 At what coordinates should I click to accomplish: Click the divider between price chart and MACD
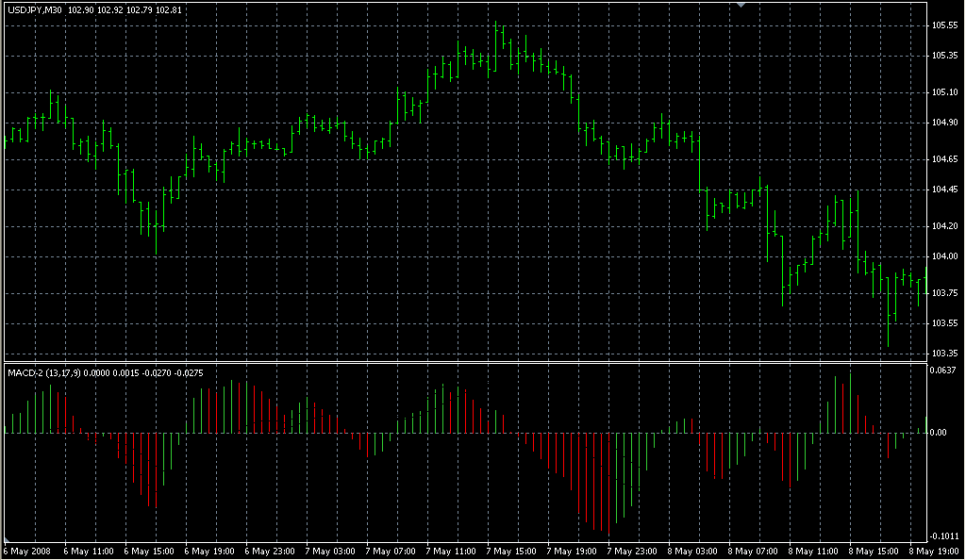pos(462,361)
